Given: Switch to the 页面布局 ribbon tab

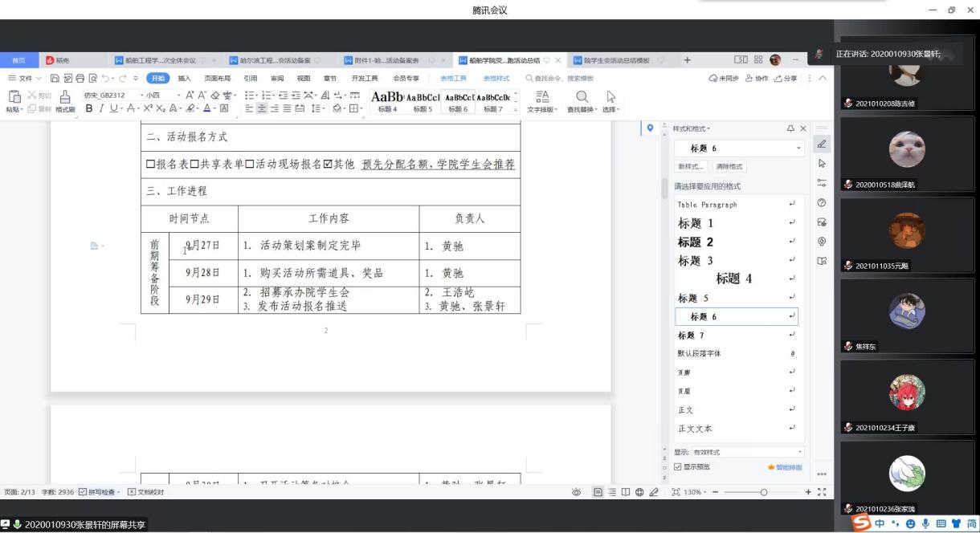Looking at the screenshot, I should pyautogui.click(x=217, y=79).
